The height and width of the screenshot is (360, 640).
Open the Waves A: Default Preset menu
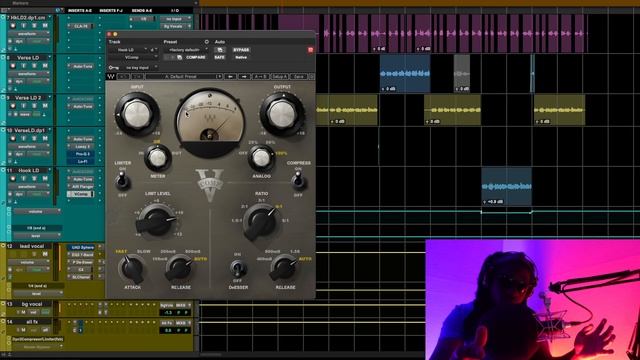tap(184, 76)
